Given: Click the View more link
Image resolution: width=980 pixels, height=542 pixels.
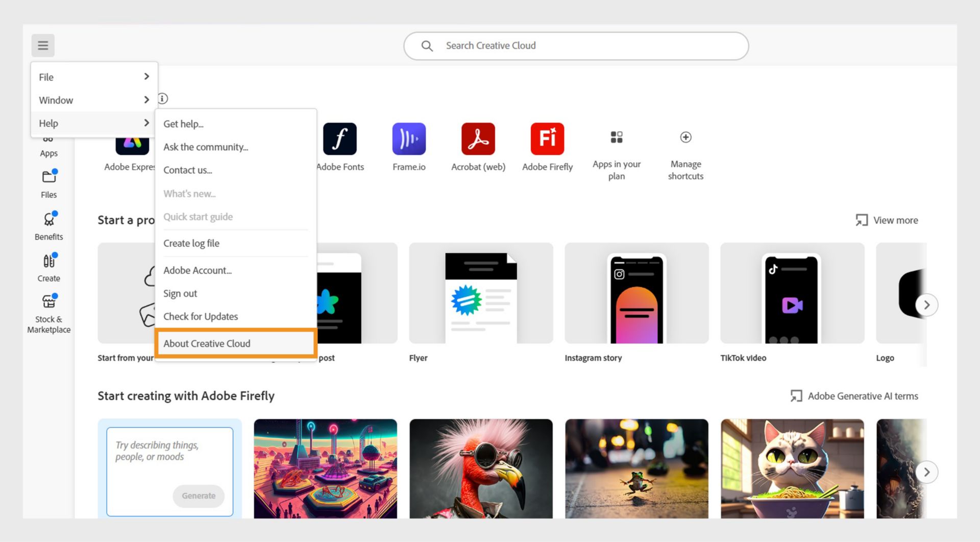Looking at the screenshot, I should (x=895, y=220).
